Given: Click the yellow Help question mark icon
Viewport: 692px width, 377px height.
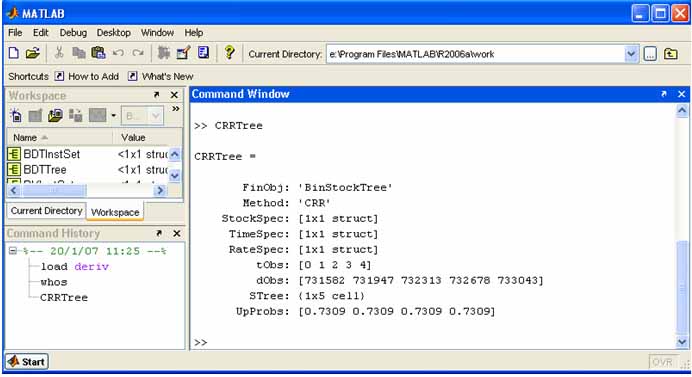Looking at the screenshot, I should [x=229, y=53].
